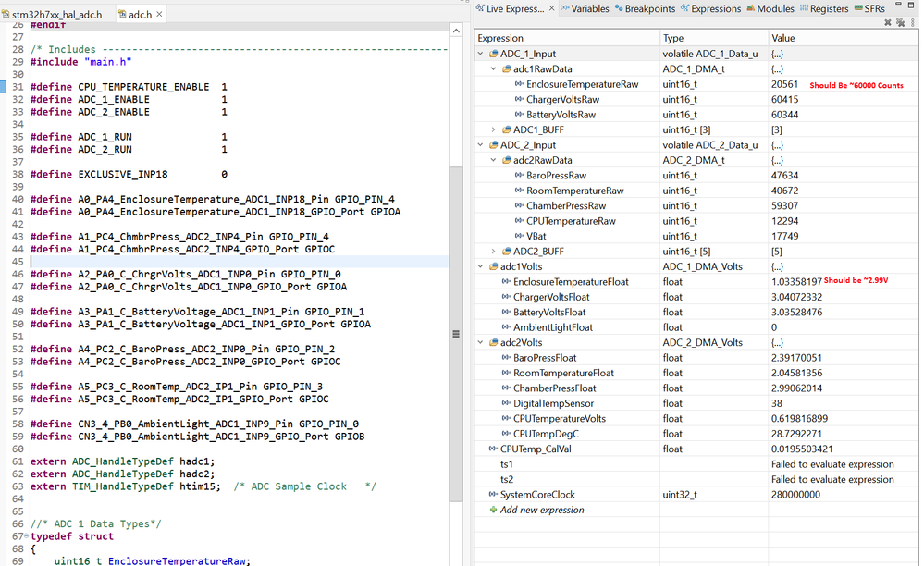This screenshot has width=924, height=566.
Task: Collapse the adc1Volts expression
Action: point(481,266)
